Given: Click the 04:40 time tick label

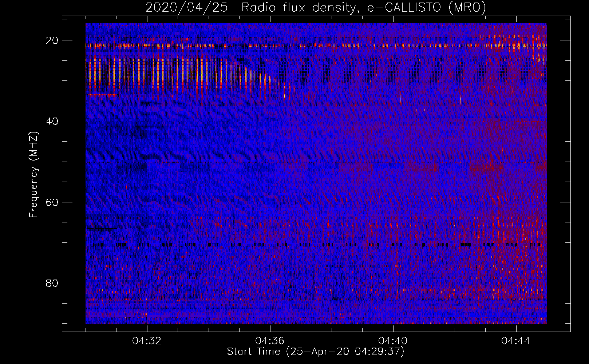Looking at the screenshot, I should click(393, 341).
